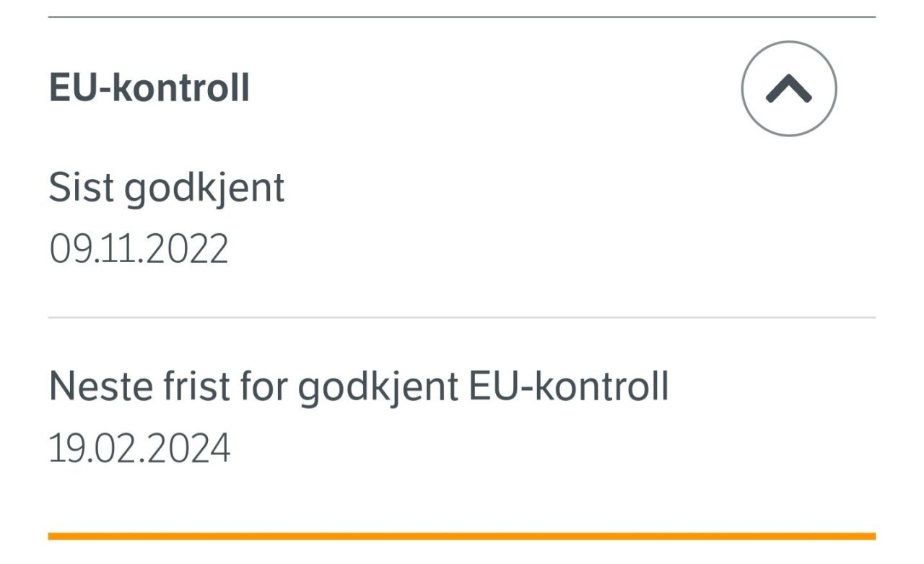Select the "Neste frist for godkjent EU-kontroll" label

(x=359, y=387)
